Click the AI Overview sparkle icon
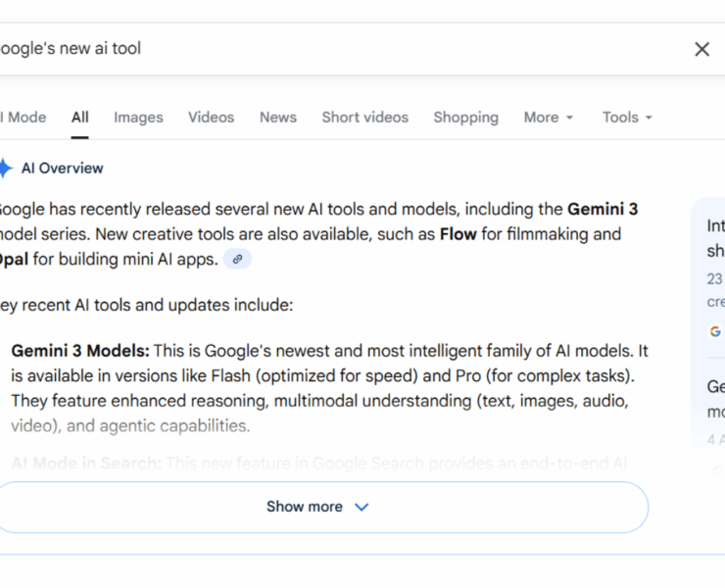725x588 pixels. tap(5, 169)
